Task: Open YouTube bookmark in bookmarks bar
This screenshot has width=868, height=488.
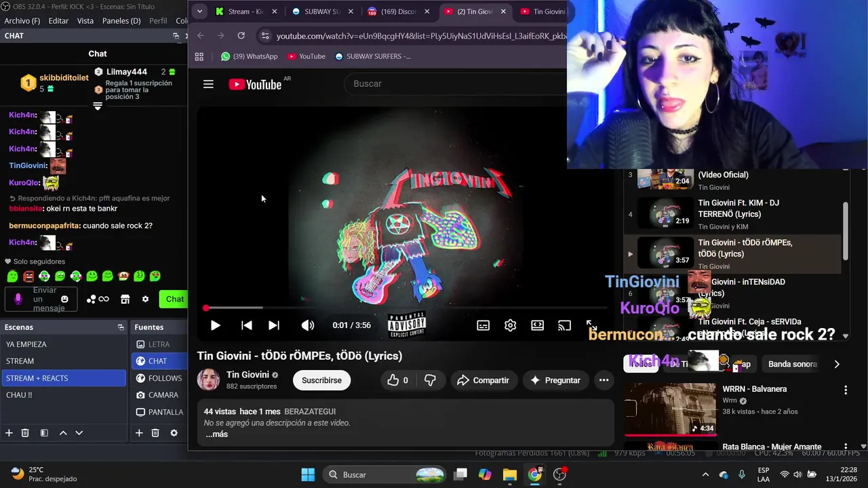Action: [x=307, y=56]
